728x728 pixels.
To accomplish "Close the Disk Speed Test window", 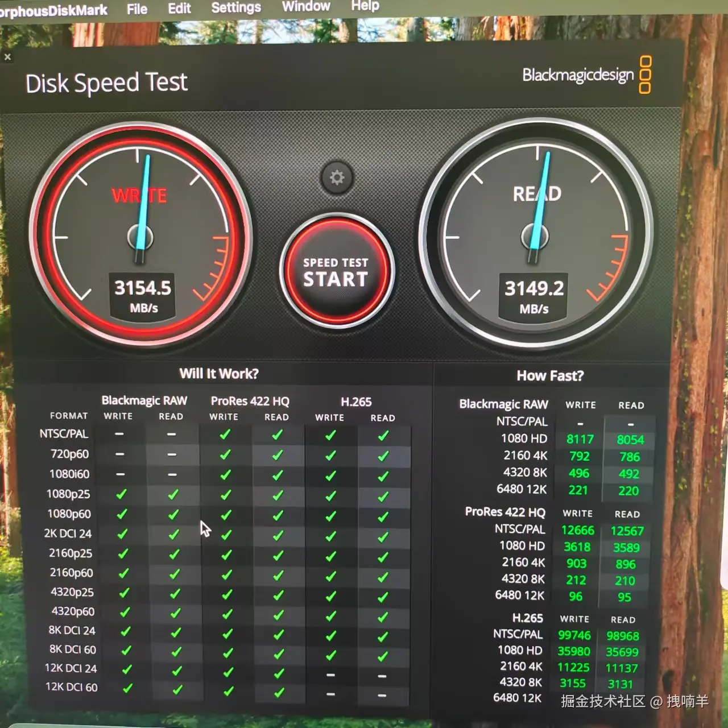I will (x=7, y=57).
